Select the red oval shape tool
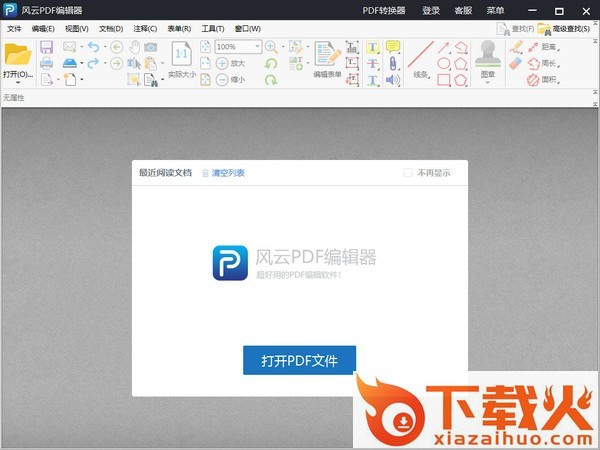Screen dimensions: 600x450 [x=443, y=63]
